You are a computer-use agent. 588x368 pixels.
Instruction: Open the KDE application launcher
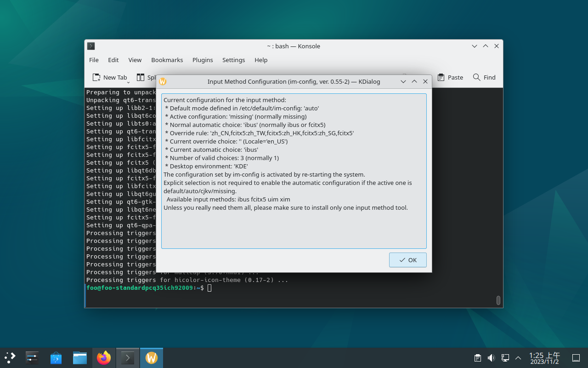(x=10, y=357)
